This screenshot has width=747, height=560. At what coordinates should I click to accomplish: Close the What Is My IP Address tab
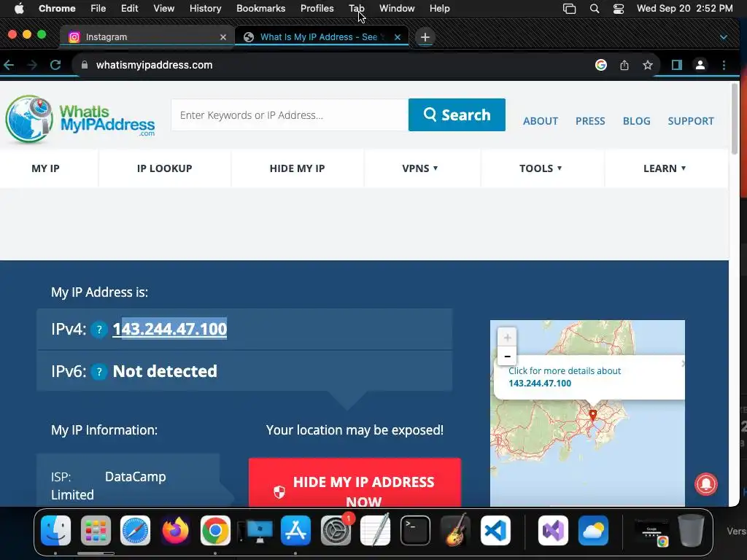(398, 37)
